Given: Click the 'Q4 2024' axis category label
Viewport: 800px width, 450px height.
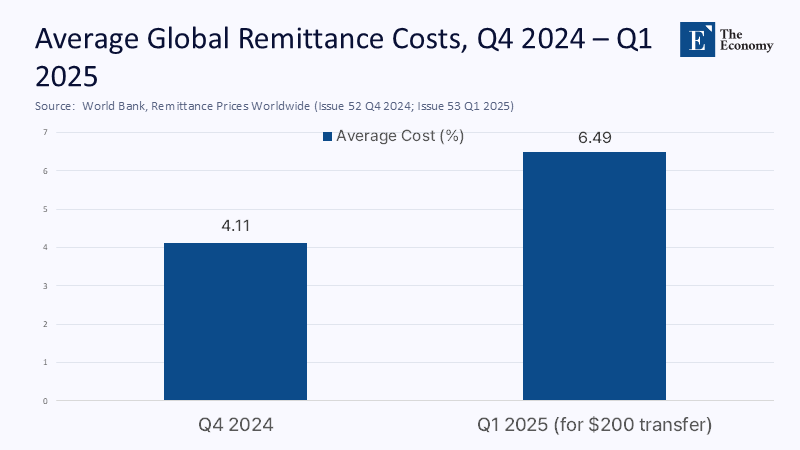Looking at the screenshot, I should click(x=235, y=425).
